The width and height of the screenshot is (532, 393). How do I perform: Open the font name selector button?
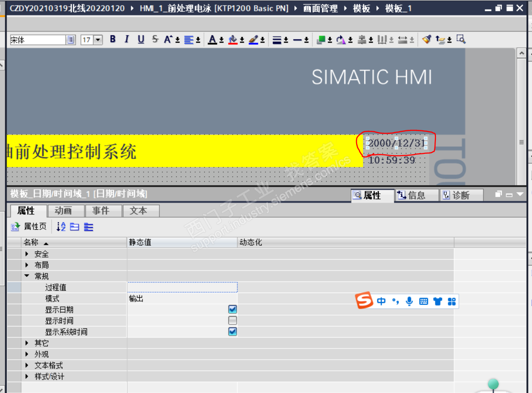tap(71, 40)
